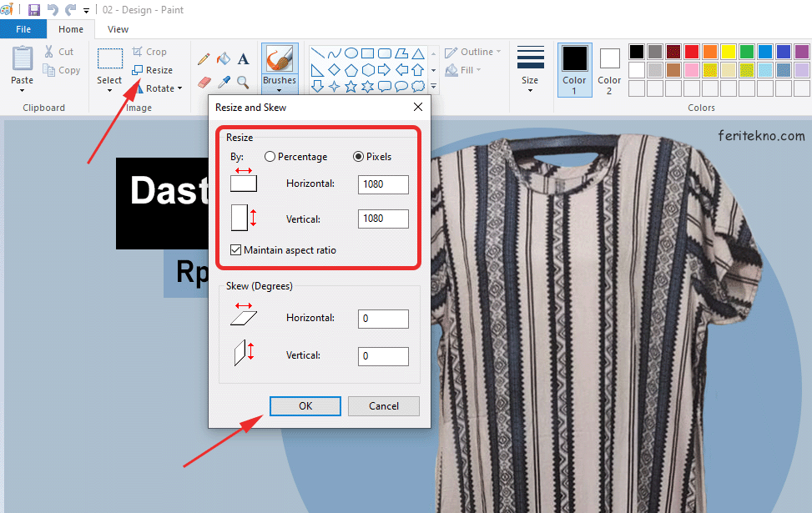
Task: Select the Color picker eyedropper tool
Action: click(224, 83)
